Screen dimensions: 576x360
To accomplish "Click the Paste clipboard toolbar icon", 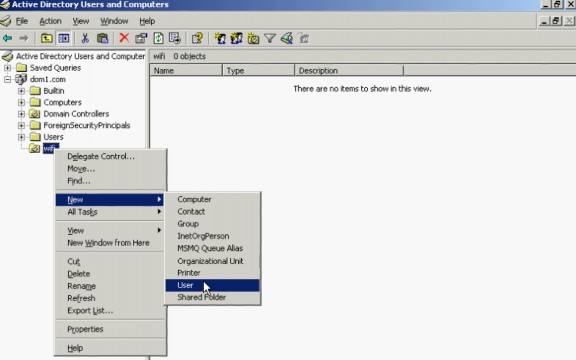I will pyautogui.click(x=102, y=38).
